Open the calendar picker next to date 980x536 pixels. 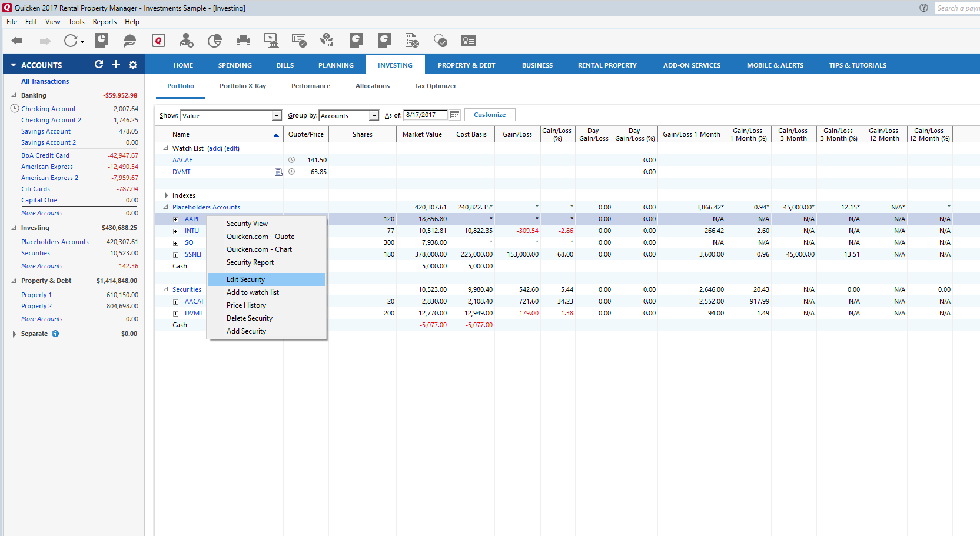(454, 115)
